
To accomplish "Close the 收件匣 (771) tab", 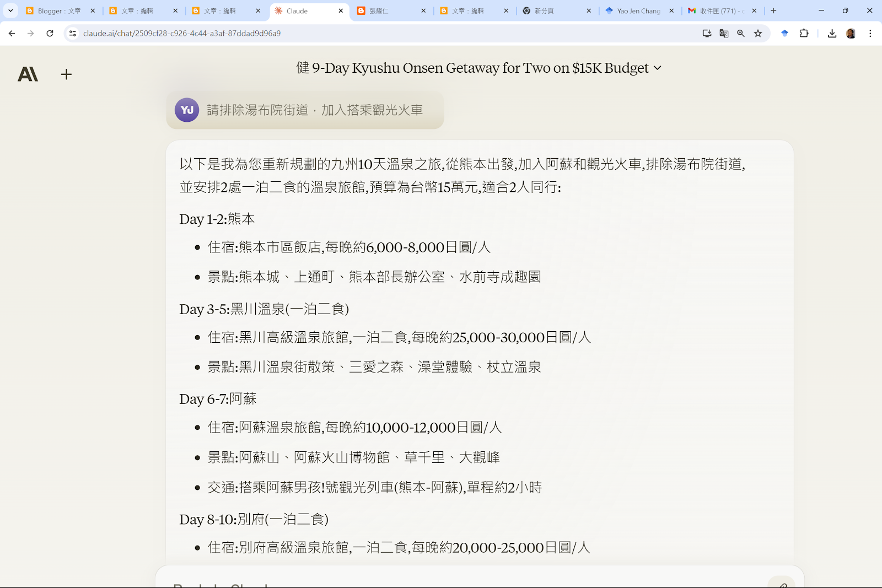I will [754, 10].
